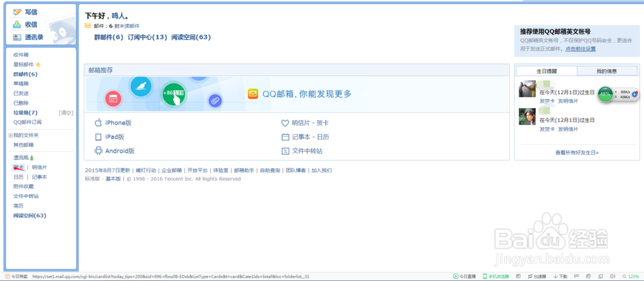This screenshot has height=281, width=644.
Task: Open 阅读空间(63) under the greeting
Action: [x=191, y=37]
